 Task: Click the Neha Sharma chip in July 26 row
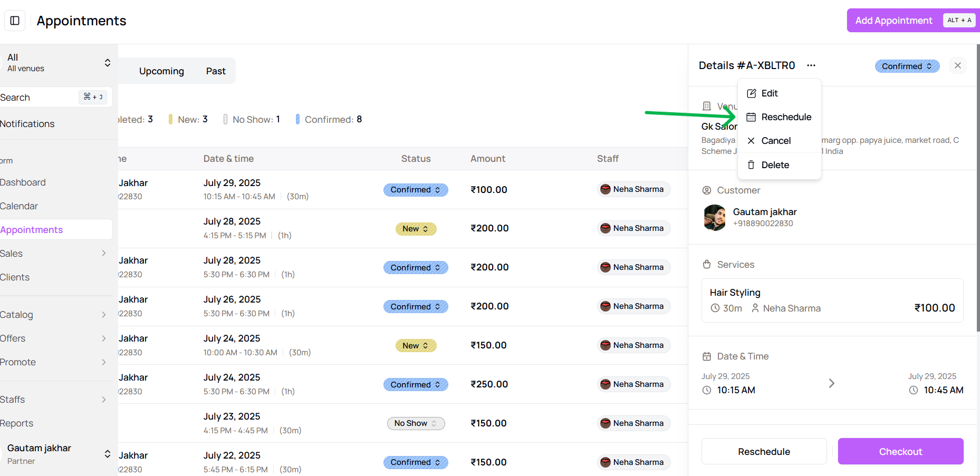(x=633, y=306)
